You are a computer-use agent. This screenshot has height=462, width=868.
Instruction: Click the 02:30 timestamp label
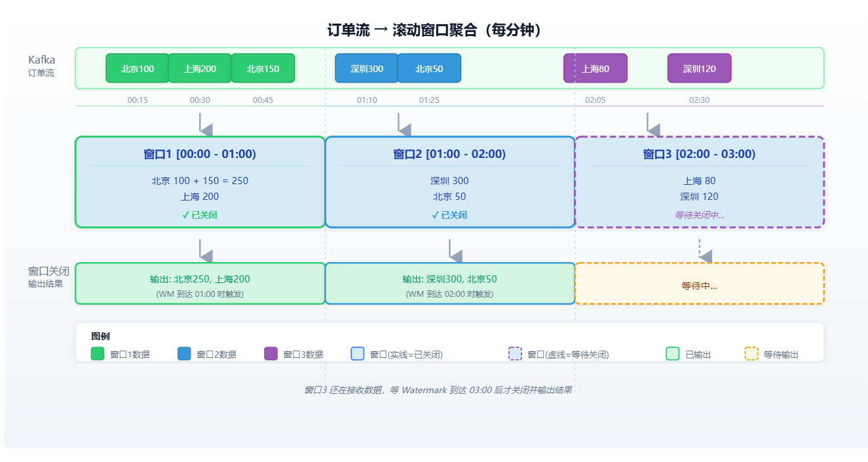[700, 100]
